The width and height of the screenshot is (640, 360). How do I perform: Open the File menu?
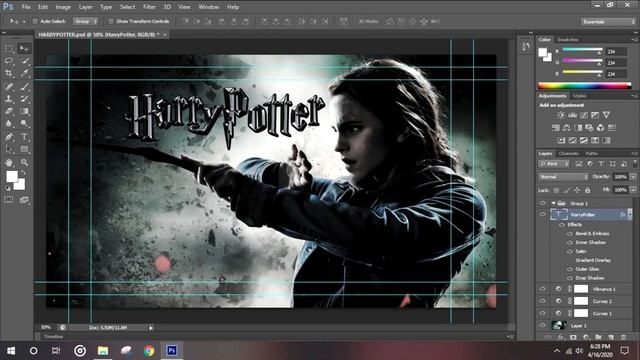click(26, 7)
